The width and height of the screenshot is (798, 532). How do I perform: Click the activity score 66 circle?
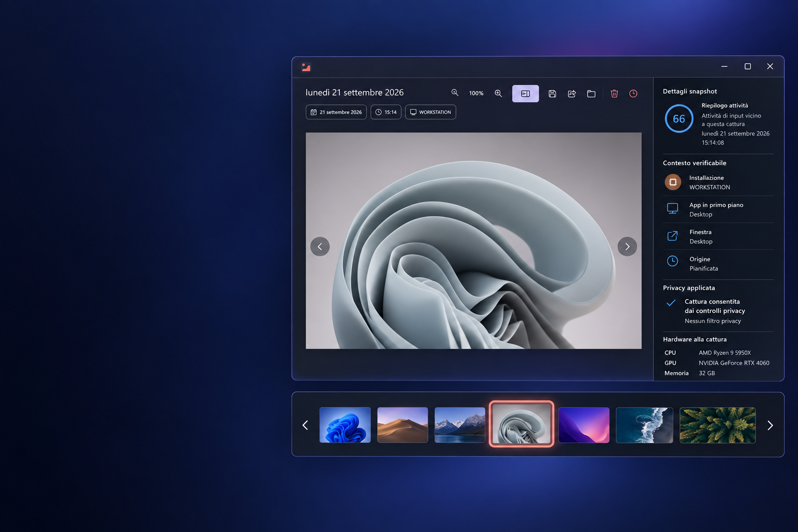(679, 118)
